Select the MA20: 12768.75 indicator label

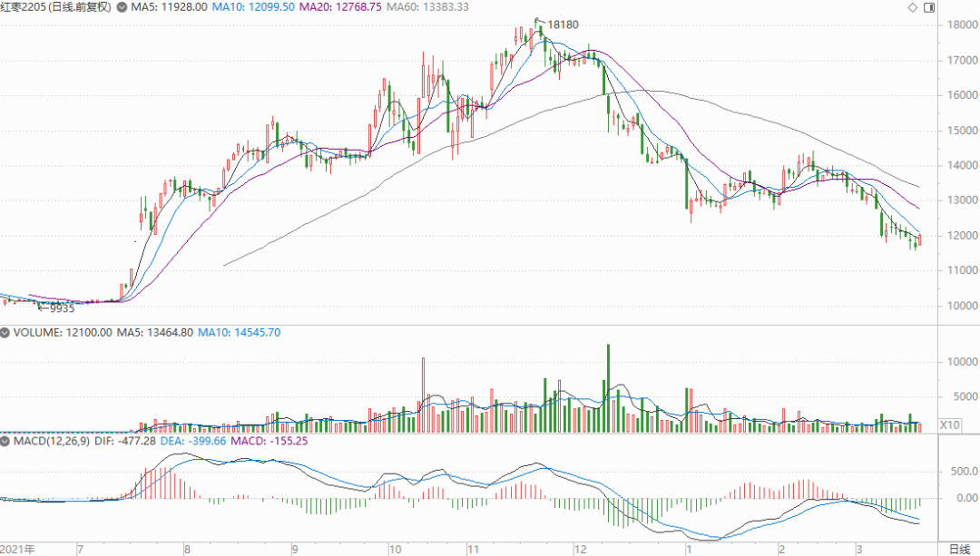coord(340,7)
